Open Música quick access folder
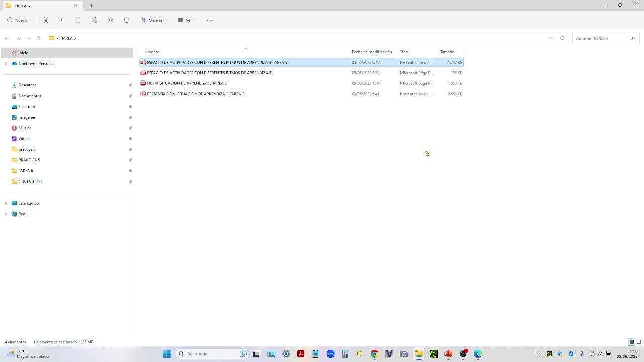The image size is (644, 362). click(25, 128)
